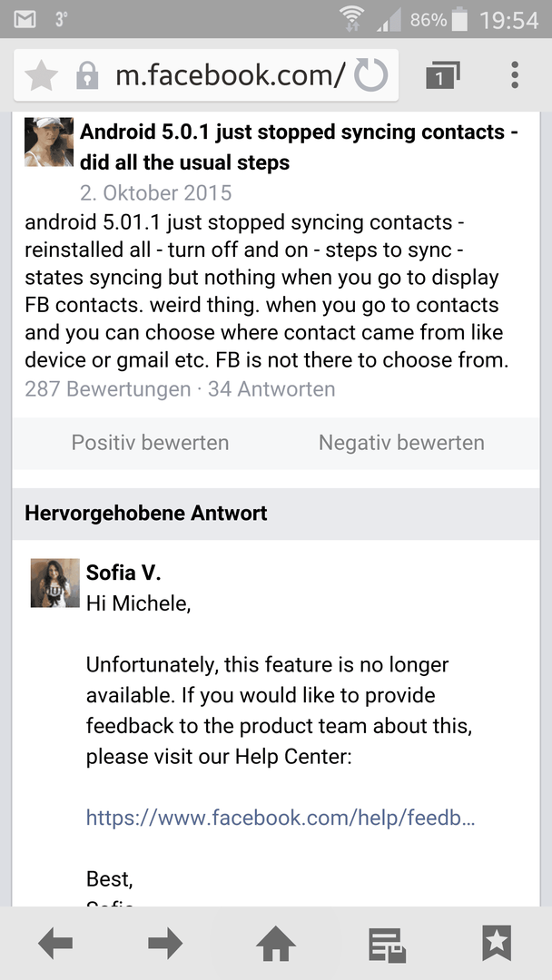Viewport: 552px width, 980px height.
Task: Open the question author's profile picture
Action: click(49, 142)
